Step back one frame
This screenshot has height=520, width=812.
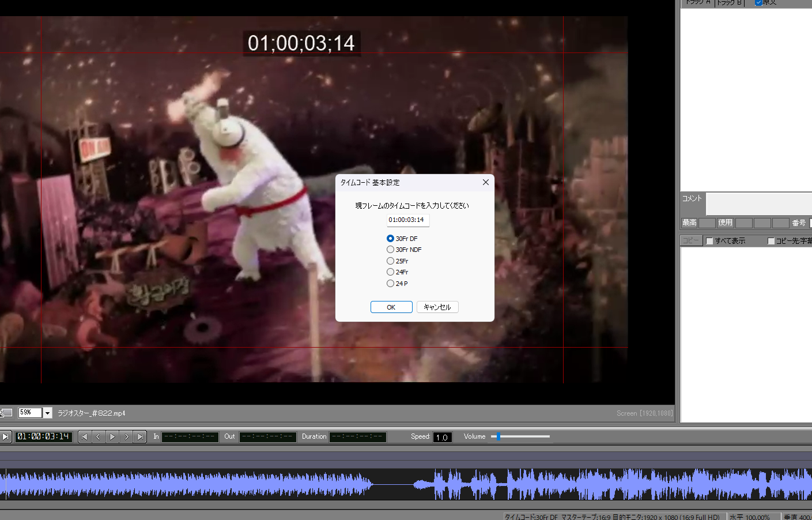[x=99, y=437]
